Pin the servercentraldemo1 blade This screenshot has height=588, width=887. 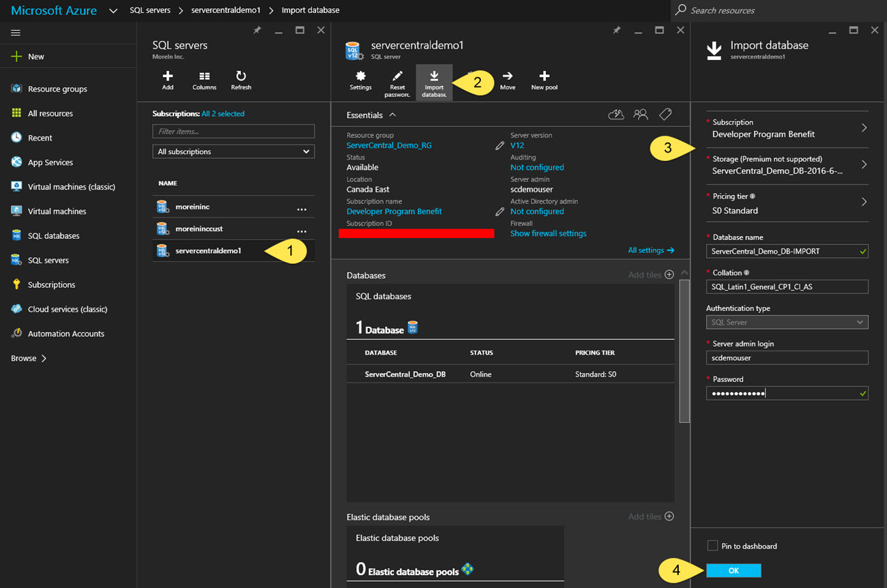pyautogui.click(x=616, y=31)
